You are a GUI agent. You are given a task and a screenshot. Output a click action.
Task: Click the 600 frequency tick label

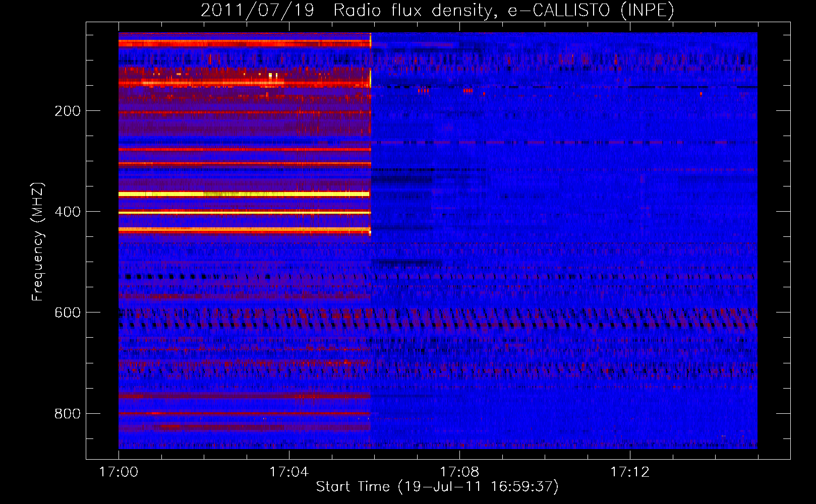pyautogui.click(x=68, y=312)
